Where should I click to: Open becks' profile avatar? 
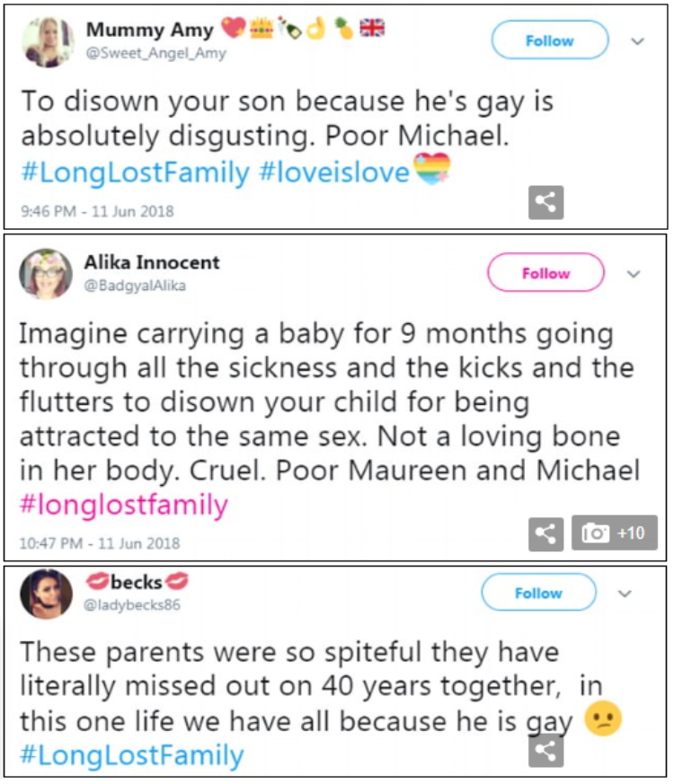[46, 593]
